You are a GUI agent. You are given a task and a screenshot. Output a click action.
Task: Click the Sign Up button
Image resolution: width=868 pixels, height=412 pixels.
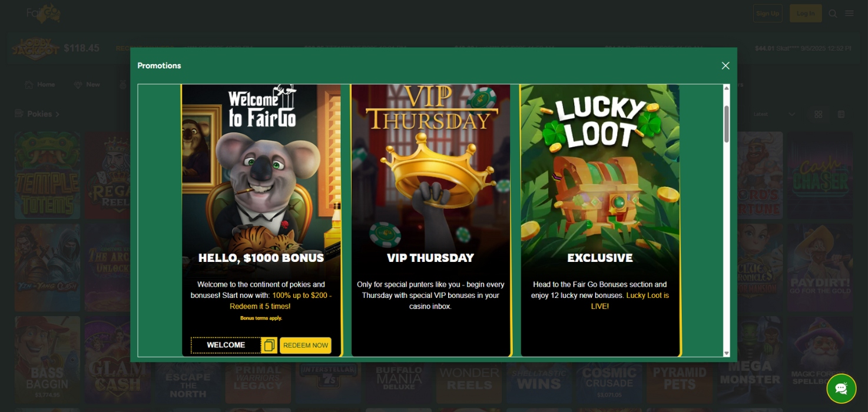[x=767, y=14]
